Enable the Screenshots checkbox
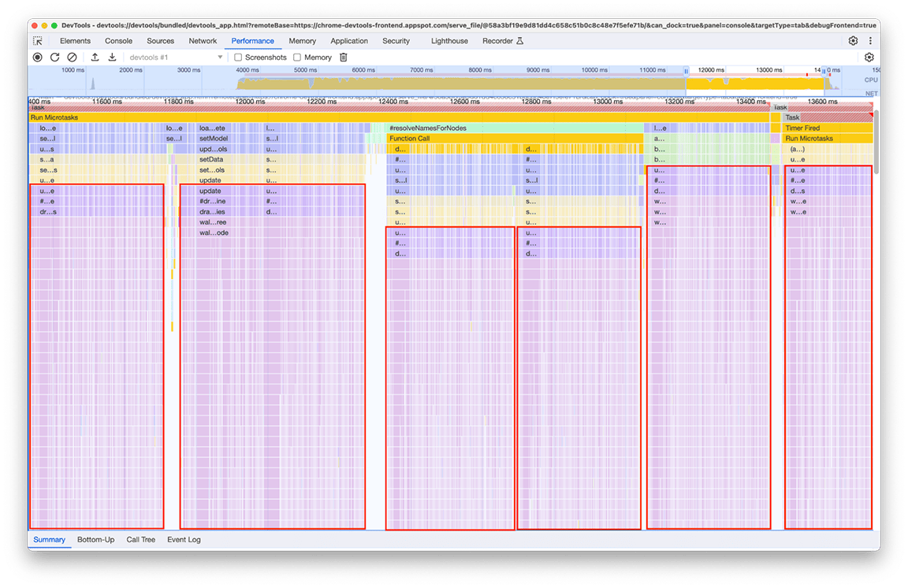 pyautogui.click(x=237, y=57)
